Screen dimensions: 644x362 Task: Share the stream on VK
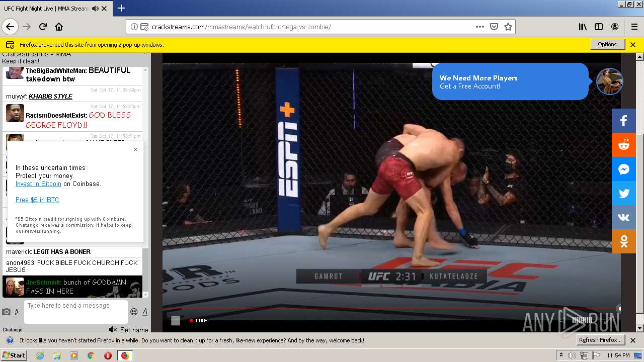tap(624, 217)
